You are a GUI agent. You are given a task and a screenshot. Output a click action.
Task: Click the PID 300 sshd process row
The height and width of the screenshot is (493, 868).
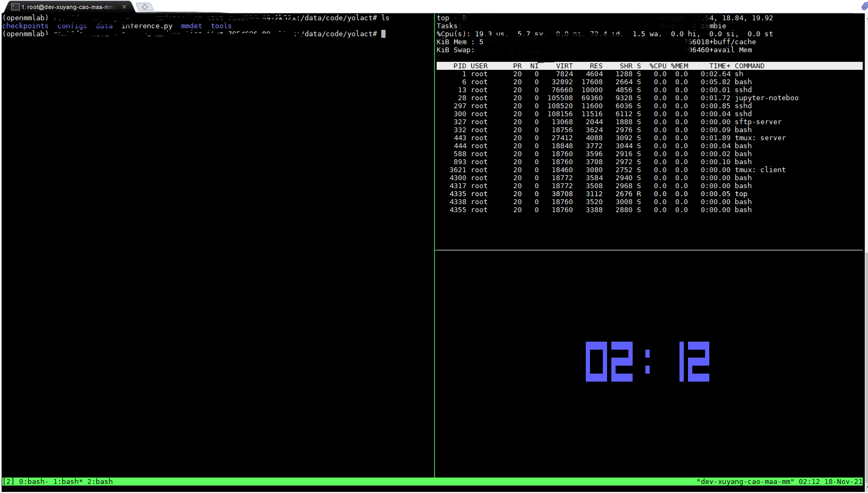(650, 114)
